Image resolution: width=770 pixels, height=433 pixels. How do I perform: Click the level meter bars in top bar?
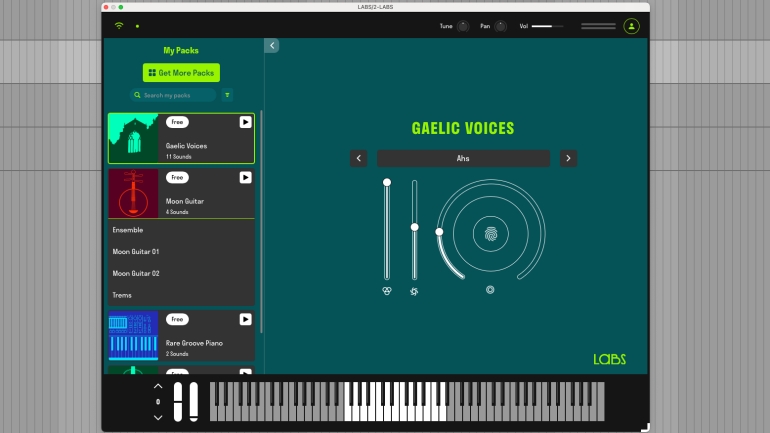click(598, 26)
